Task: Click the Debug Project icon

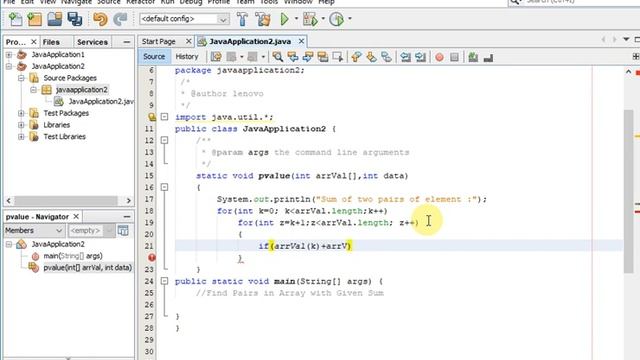Action: [310, 19]
